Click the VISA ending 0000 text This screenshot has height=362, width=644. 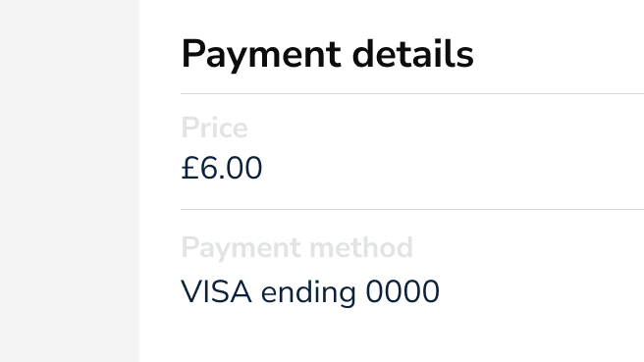[x=310, y=292]
